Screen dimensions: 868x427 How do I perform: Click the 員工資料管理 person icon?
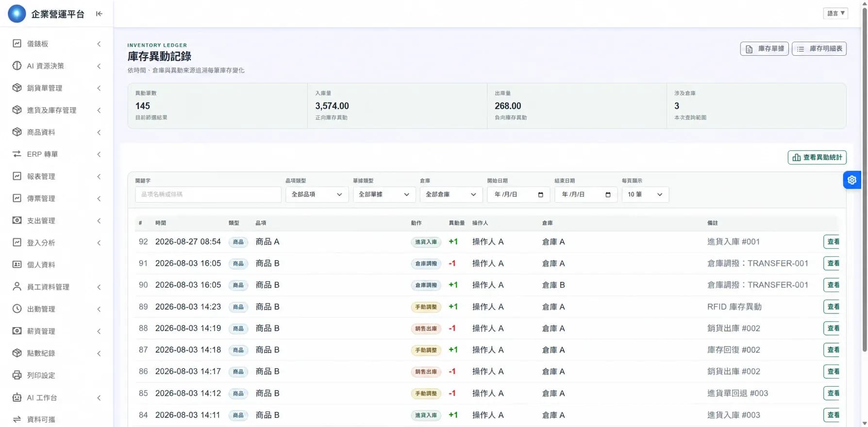[17, 287]
